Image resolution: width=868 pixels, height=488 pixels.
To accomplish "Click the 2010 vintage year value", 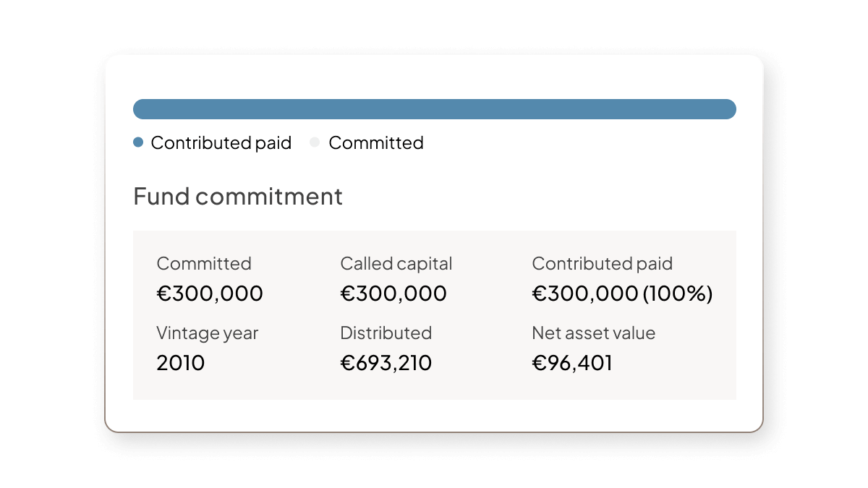I will 181,362.
